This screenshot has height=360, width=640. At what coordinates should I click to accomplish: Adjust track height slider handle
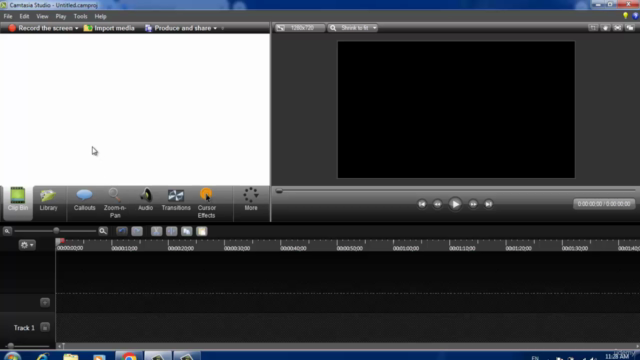pos(11,346)
